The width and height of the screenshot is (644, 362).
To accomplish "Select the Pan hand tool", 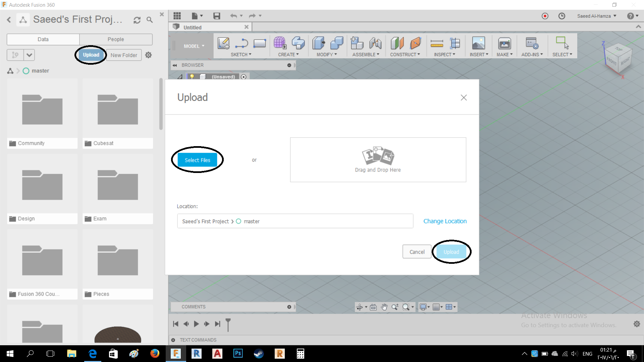I will tap(384, 307).
